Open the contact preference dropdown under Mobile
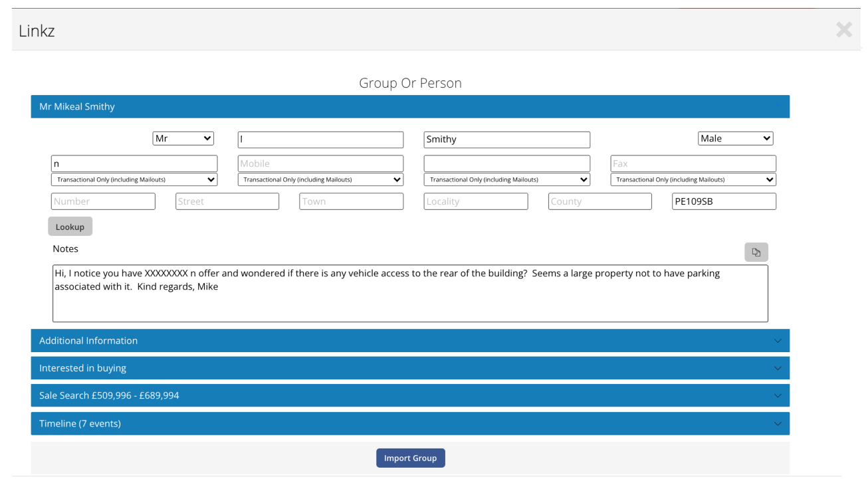868x489 pixels. click(320, 179)
